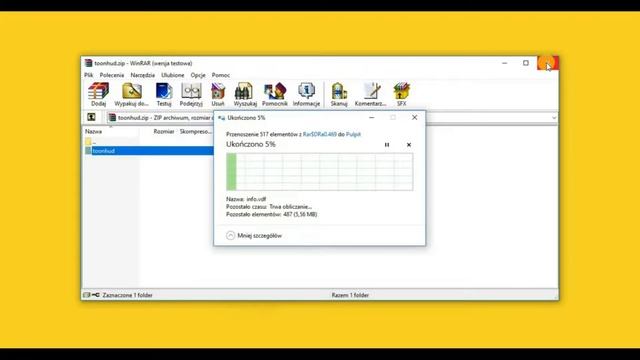This screenshot has height=360, width=640.
Task: Go up one folder level arrow
Action: pyautogui.click(x=91, y=118)
